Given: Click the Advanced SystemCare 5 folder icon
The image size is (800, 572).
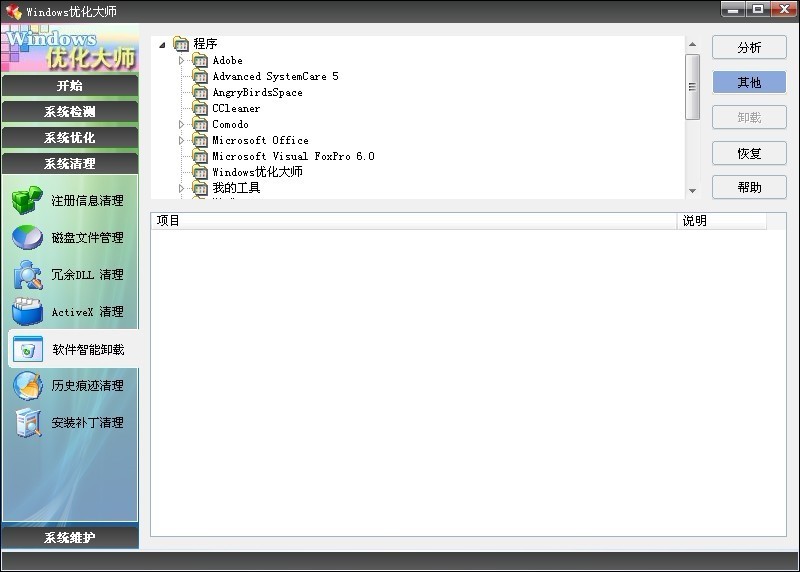Looking at the screenshot, I should [200, 77].
